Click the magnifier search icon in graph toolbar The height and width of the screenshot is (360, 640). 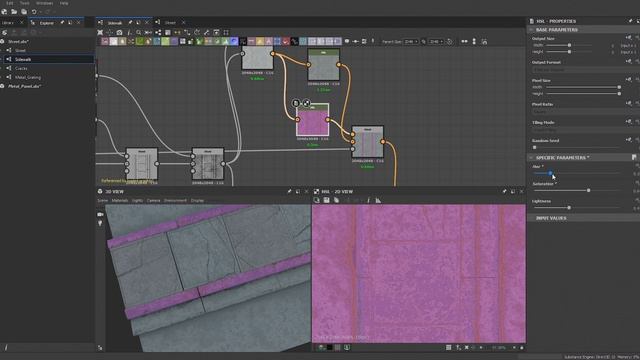[139, 32]
